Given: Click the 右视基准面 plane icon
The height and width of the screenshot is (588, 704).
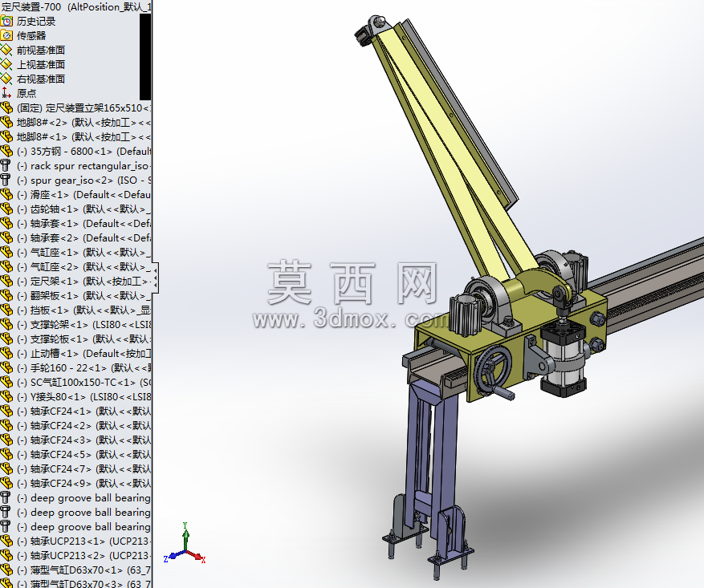Looking at the screenshot, I should coord(6,79).
